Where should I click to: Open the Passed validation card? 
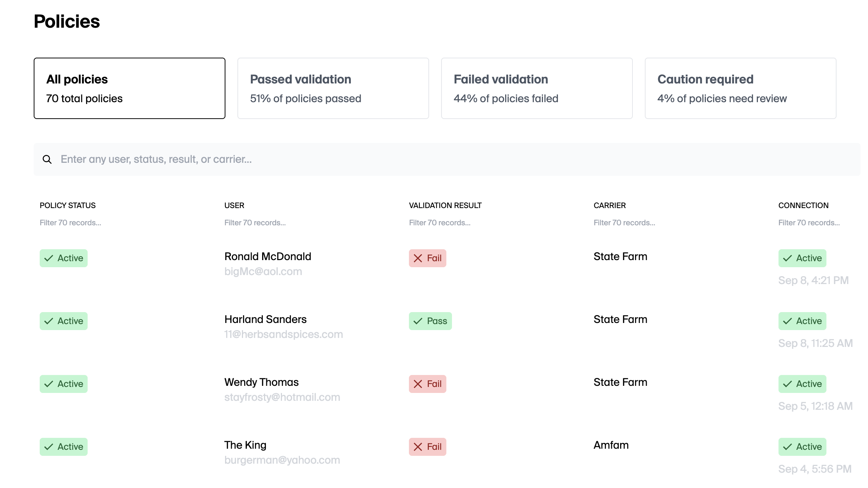pyautogui.click(x=333, y=88)
